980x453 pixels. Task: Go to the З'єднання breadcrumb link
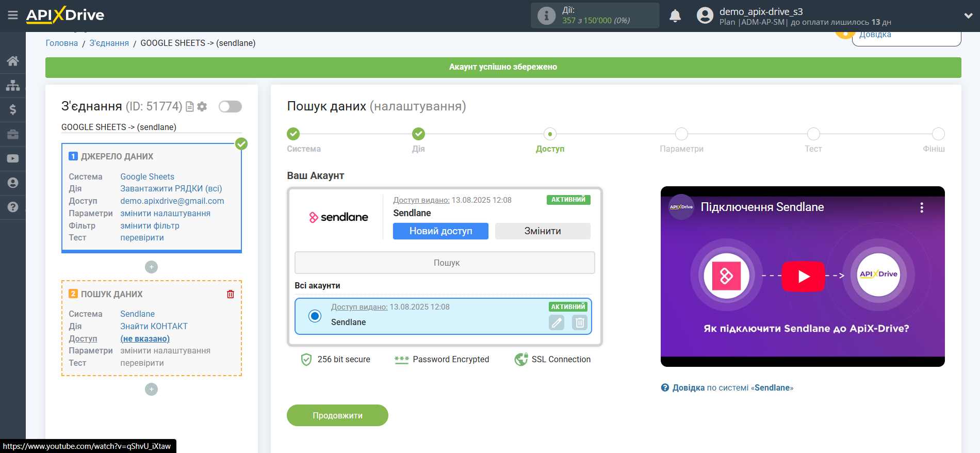point(109,43)
